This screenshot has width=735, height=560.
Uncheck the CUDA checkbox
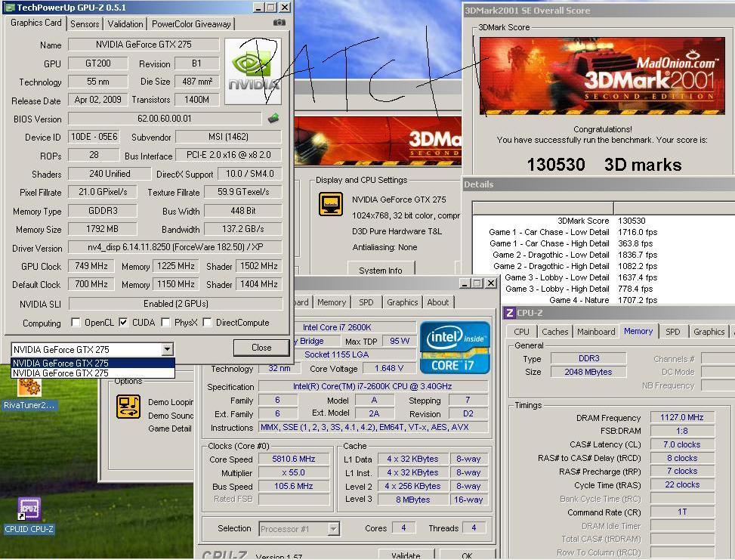123,323
